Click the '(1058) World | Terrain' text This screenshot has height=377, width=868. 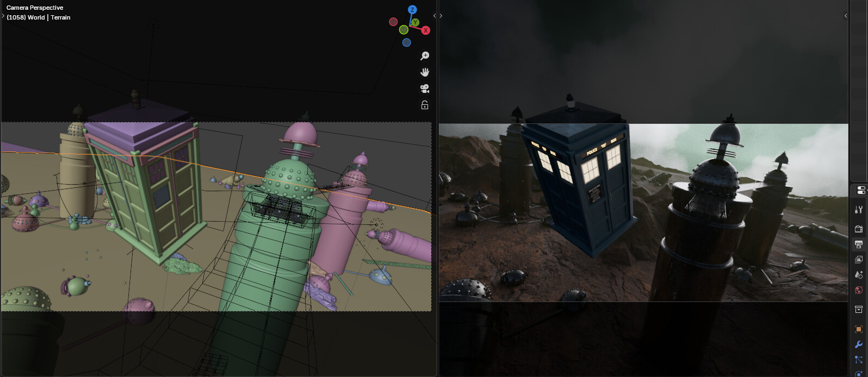click(x=39, y=17)
